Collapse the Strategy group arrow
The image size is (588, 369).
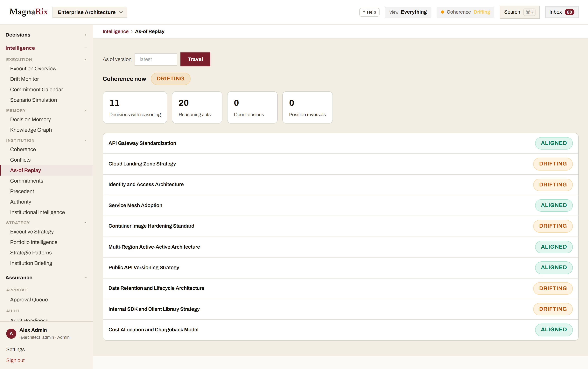pos(85,223)
